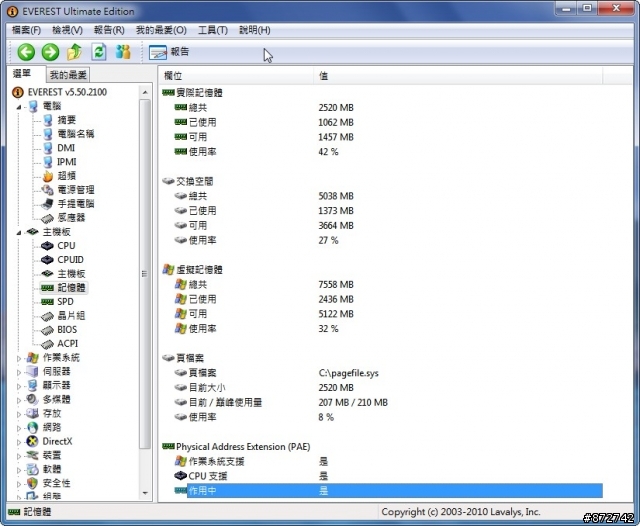Viewport: 640px width, 526px height.
Task: Select the DirectX icon in tree
Action: click(x=32, y=442)
